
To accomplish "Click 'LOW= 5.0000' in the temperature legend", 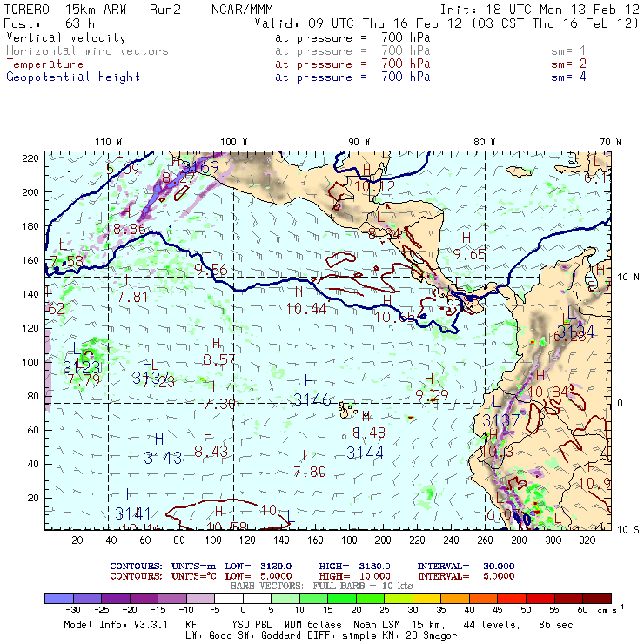I will tap(258, 576).
